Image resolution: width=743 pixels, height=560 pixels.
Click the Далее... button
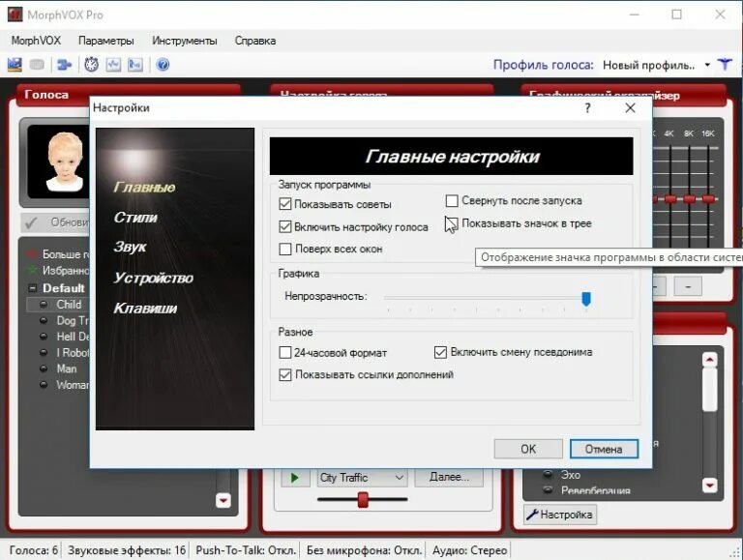coord(449,477)
